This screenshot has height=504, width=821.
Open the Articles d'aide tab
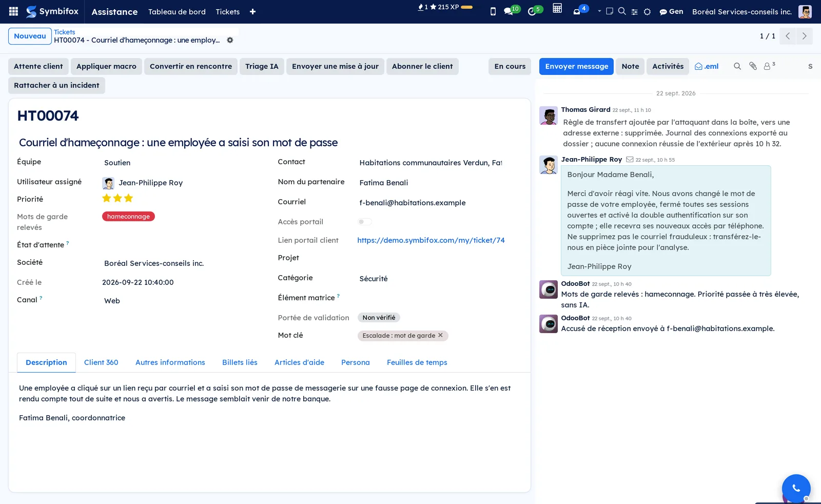click(299, 362)
